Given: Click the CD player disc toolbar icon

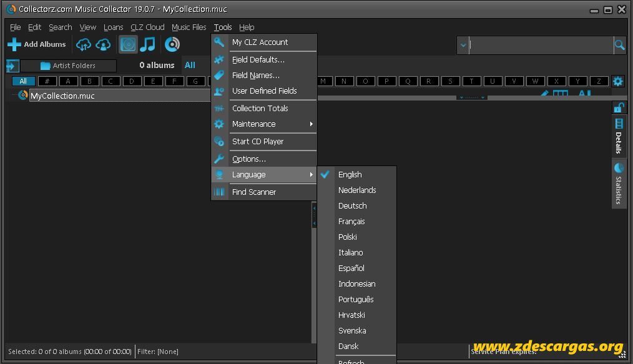Looking at the screenshot, I should [x=172, y=44].
